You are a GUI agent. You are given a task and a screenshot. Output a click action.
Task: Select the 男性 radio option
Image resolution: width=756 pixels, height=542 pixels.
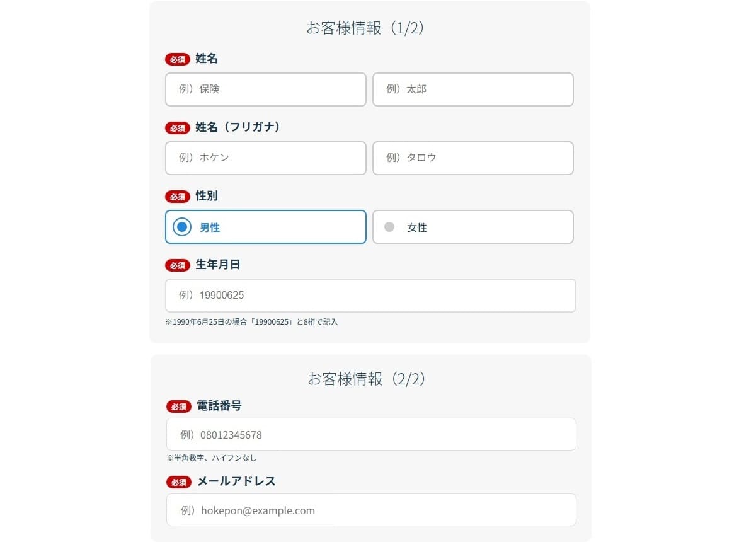click(266, 227)
